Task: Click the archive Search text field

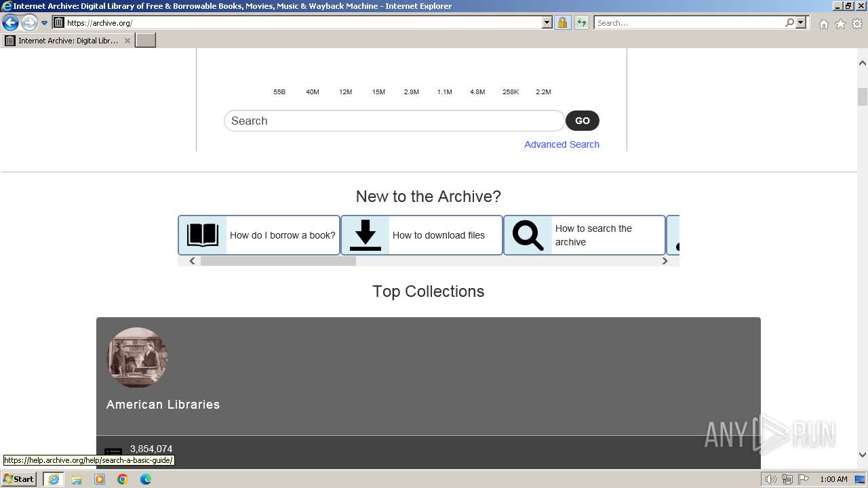Action: (x=394, y=121)
